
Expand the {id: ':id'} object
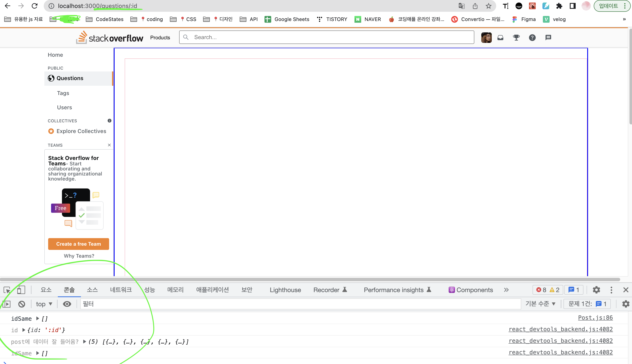tap(24, 330)
